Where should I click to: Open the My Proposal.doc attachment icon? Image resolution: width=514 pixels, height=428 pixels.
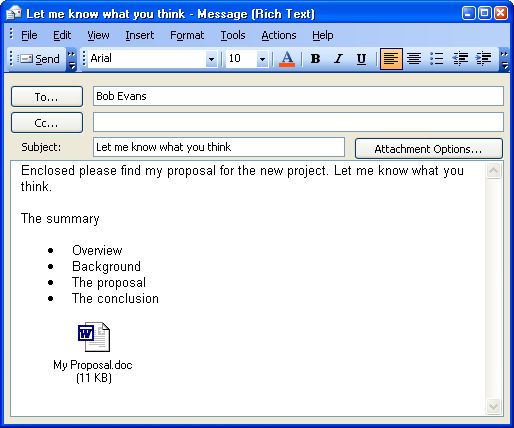click(x=94, y=337)
